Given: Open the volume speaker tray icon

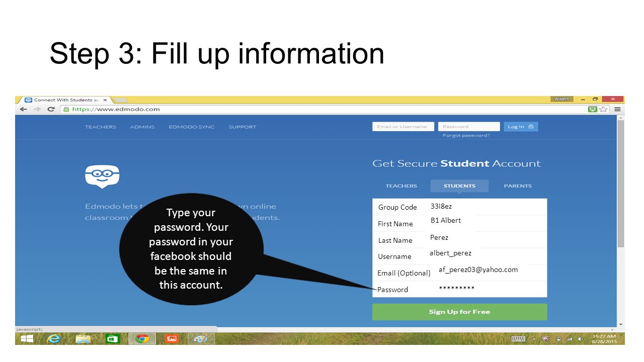Looking at the screenshot, I should pyautogui.click(x=581, y=339).
